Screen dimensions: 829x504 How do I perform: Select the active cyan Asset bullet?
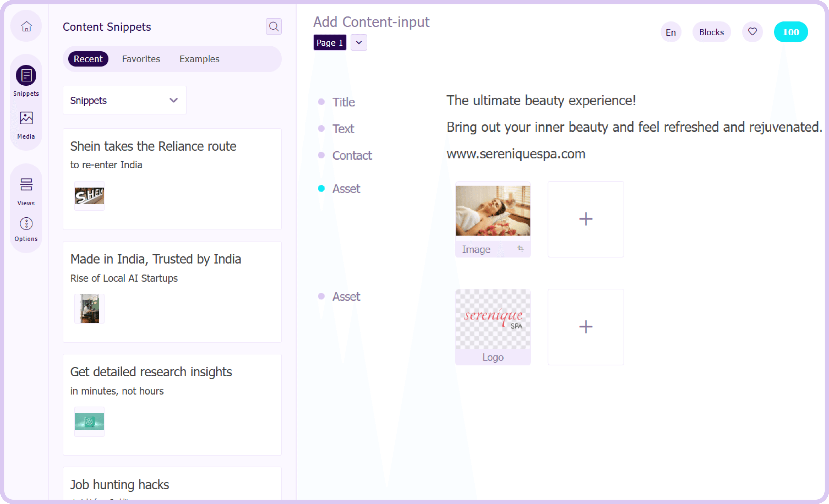tap(321, 188)
